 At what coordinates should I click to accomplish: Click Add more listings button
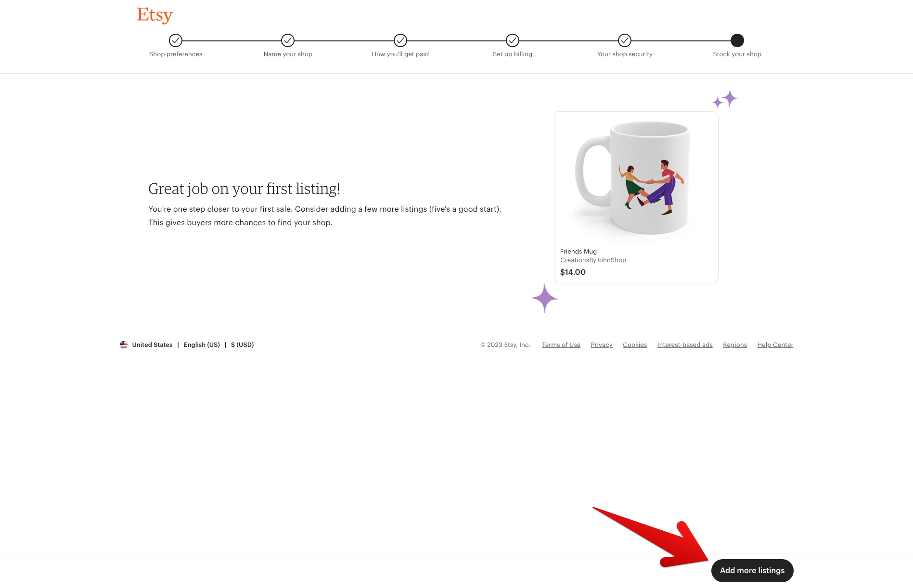coord(752,570)
